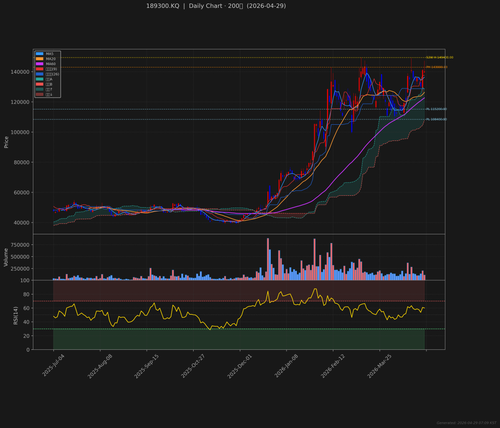Screen dimensions: 500x428
Task: Click the 120000 price axis tick
Action: [20, 102]
